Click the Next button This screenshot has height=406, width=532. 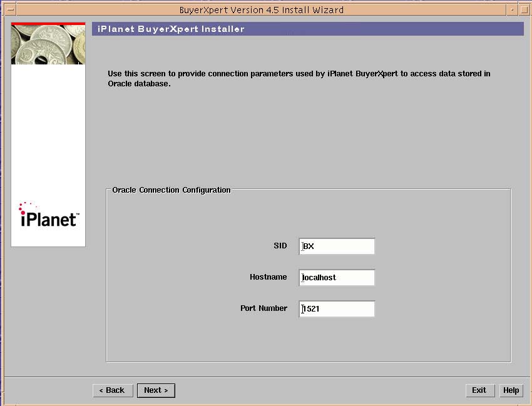point(156,390)
